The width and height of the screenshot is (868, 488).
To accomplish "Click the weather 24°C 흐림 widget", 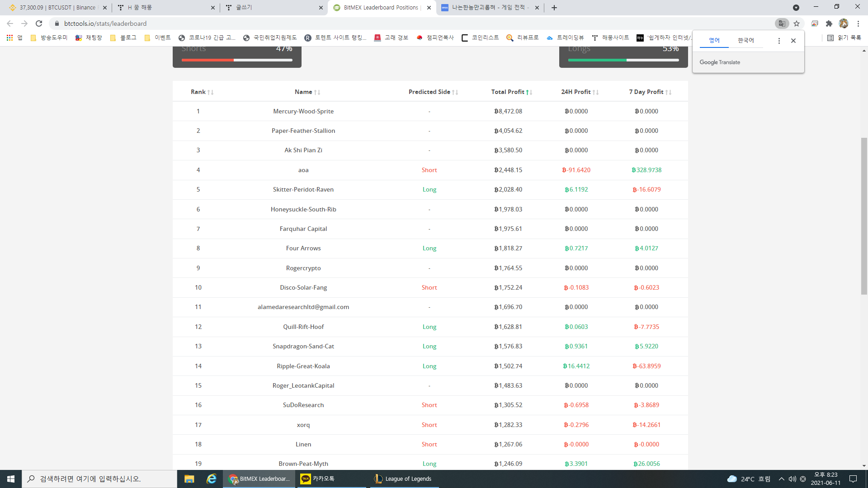I will tap(749, 479).
